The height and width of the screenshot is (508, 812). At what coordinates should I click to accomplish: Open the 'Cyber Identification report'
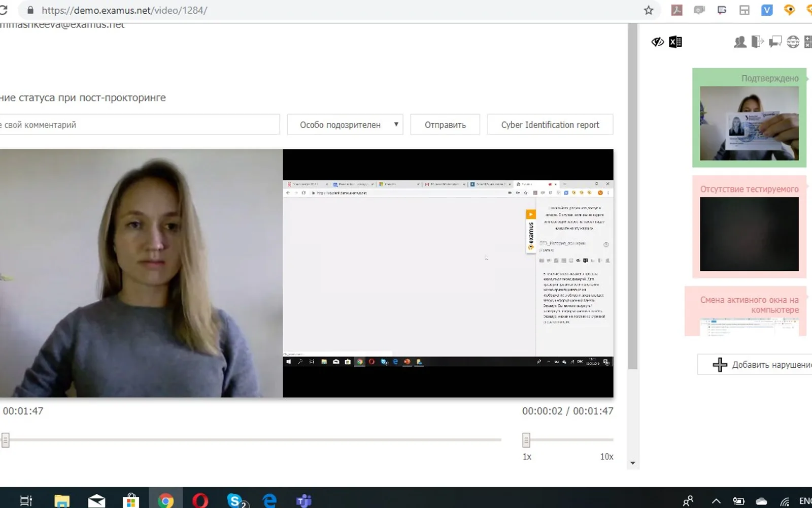550,124
